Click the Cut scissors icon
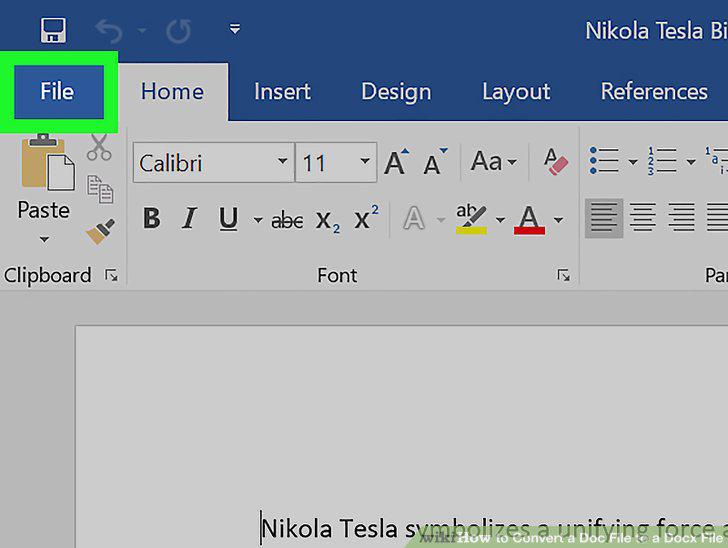Screen dimensions: 728x548 99,147
